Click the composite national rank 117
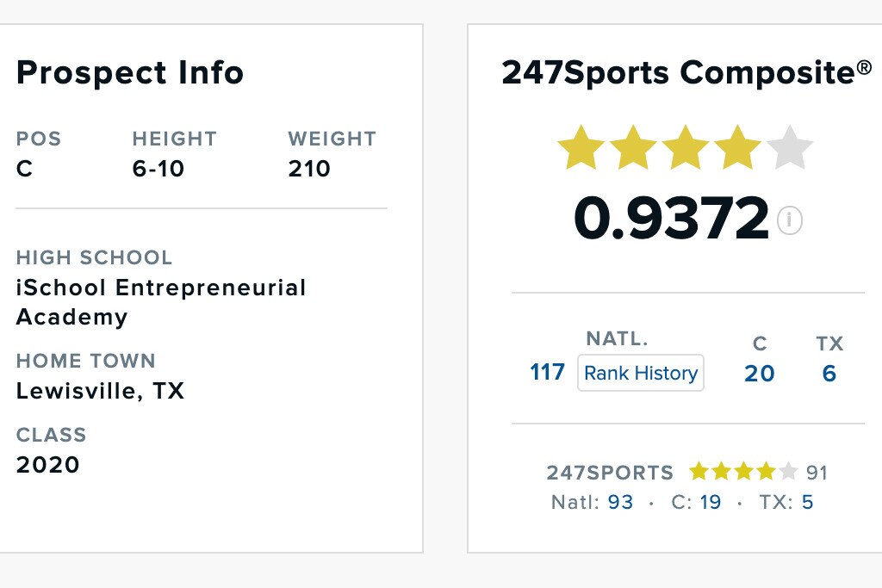The image size is (882, 588). 547,373
